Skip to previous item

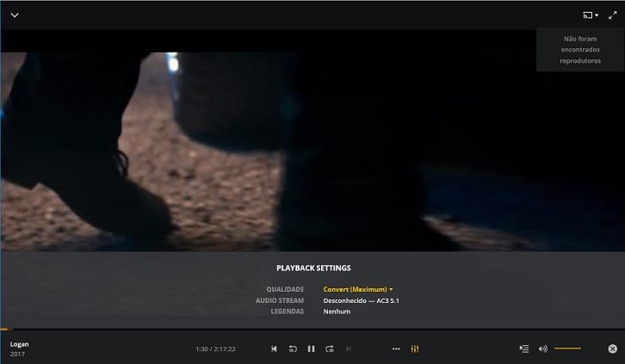274,349
